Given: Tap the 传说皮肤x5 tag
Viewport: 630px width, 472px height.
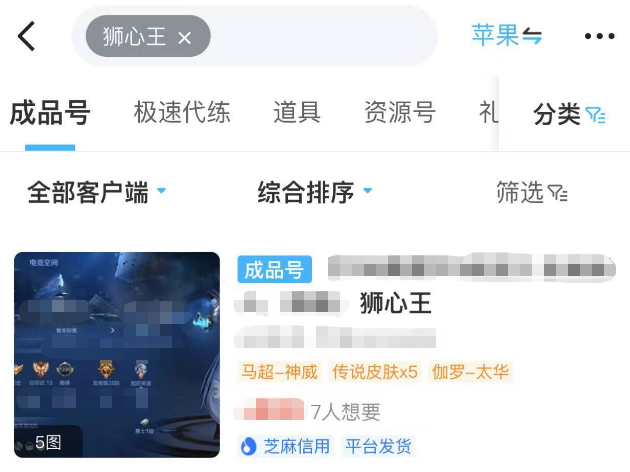Looking at the screenshot, I should (375, 372).
